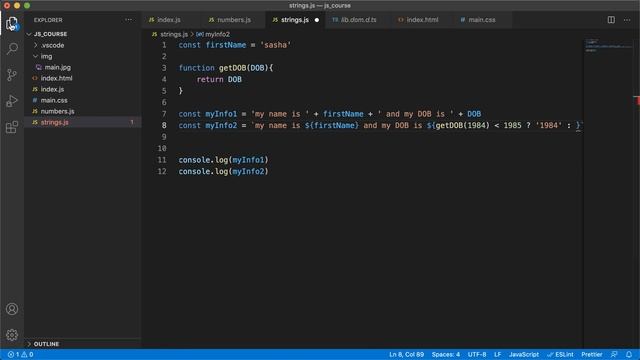Click the unsaved dot on strings.js tab
The height and width of the screenshot is (360, 640).
click(x=317, y=20)
